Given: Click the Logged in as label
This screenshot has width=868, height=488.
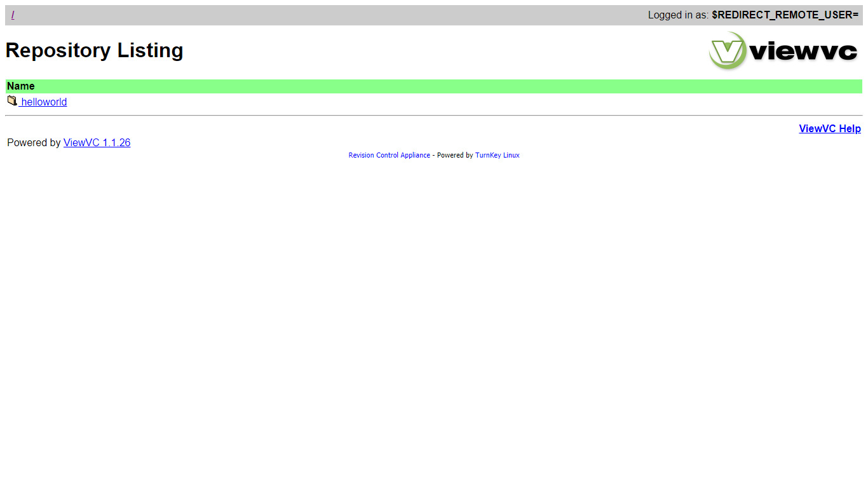Looking at the screenshot, I should click(x=677, y=15).
